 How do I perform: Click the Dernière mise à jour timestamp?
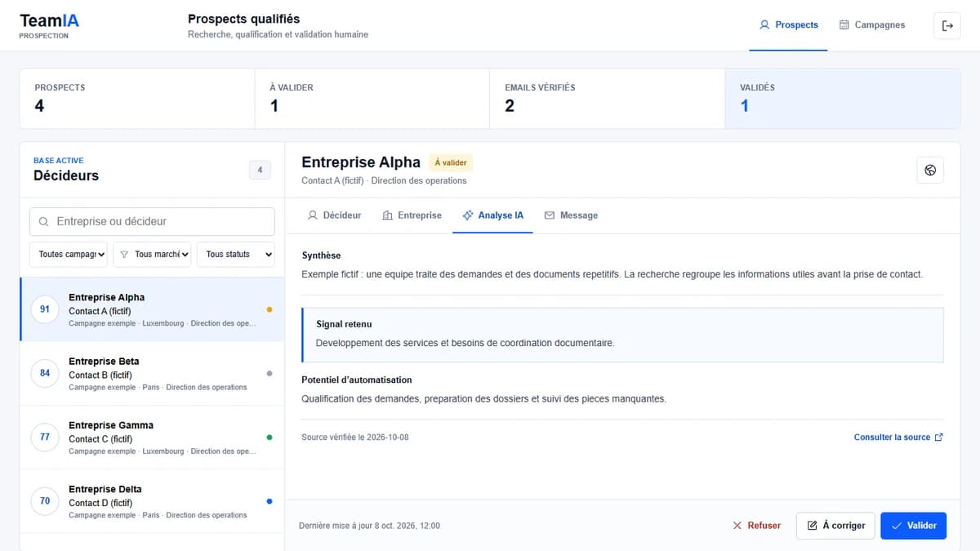[x=369, y=526]
